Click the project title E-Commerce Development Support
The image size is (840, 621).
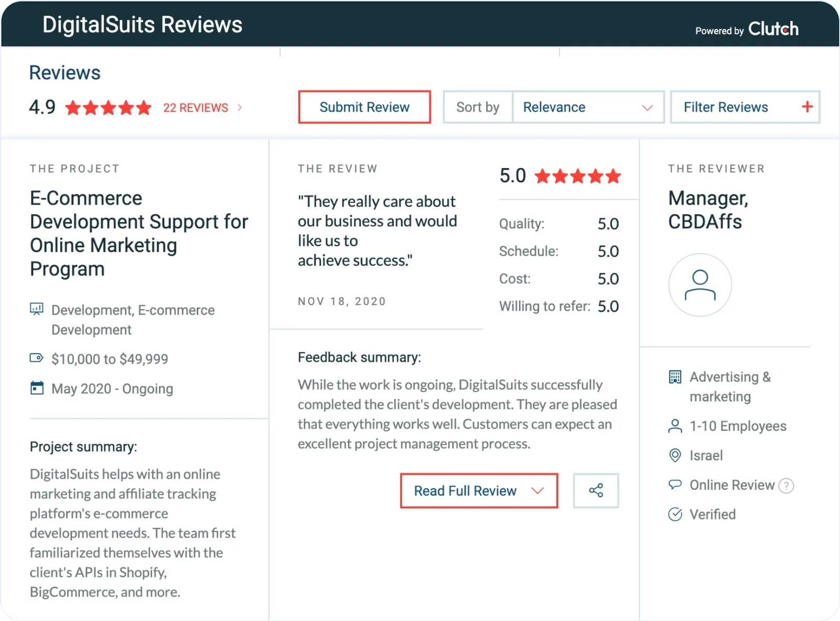coord(139,234)
